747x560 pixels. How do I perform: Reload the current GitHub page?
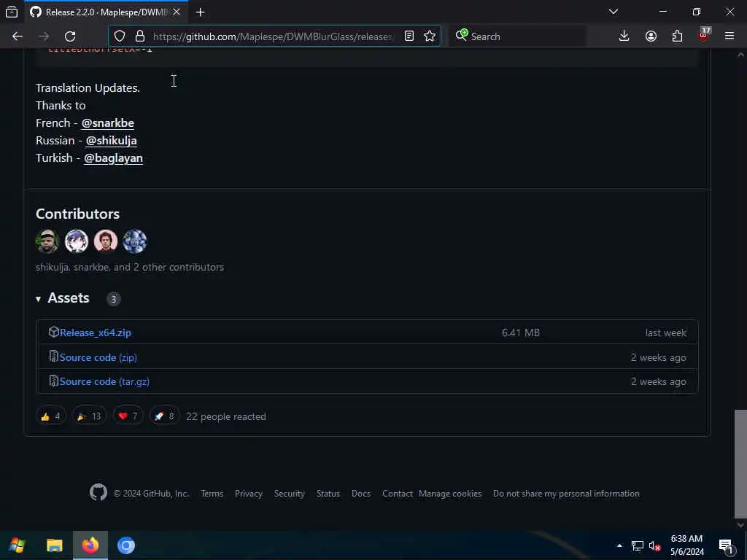(x=70, y=36)
